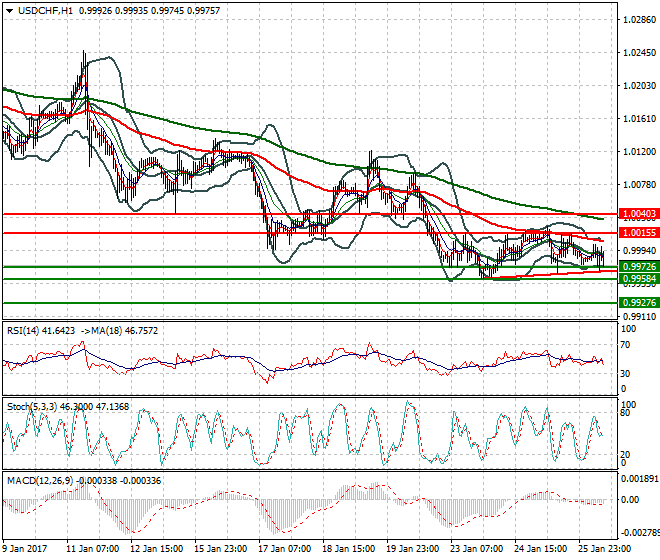Click the 9 Jan 2017 date label
660x560 pixels.
pyautogui.click(x=24, y=549)
